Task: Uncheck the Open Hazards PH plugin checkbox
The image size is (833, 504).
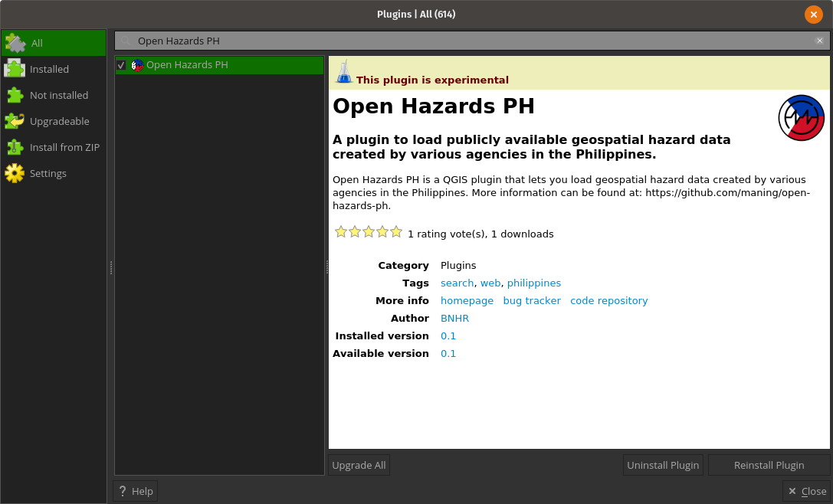Action: tap(121, 65)
